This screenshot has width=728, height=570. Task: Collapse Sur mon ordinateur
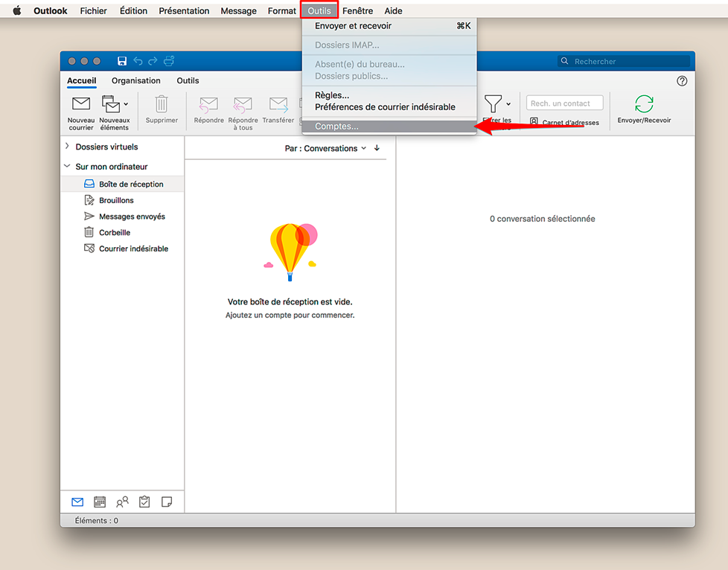coord(67,166)
